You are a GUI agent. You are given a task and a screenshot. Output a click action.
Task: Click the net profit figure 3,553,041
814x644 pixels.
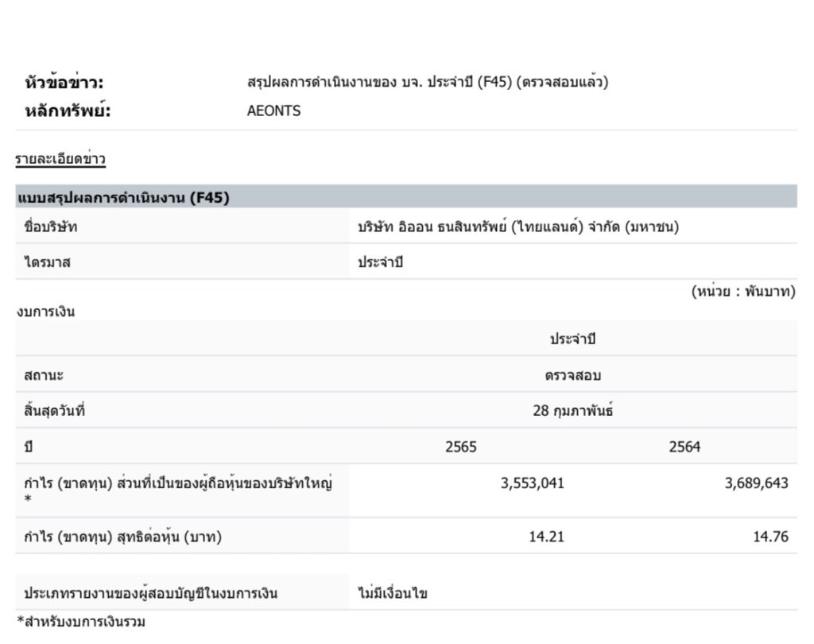(533, 483)
